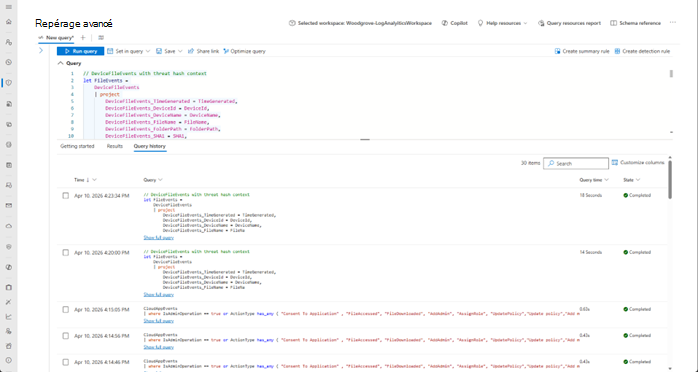Viewport: 698px width, 372px height.
Task: Click Selected workspace Woodgrove-LogAnalyticsWorkspace
Action: click(360, 23)
